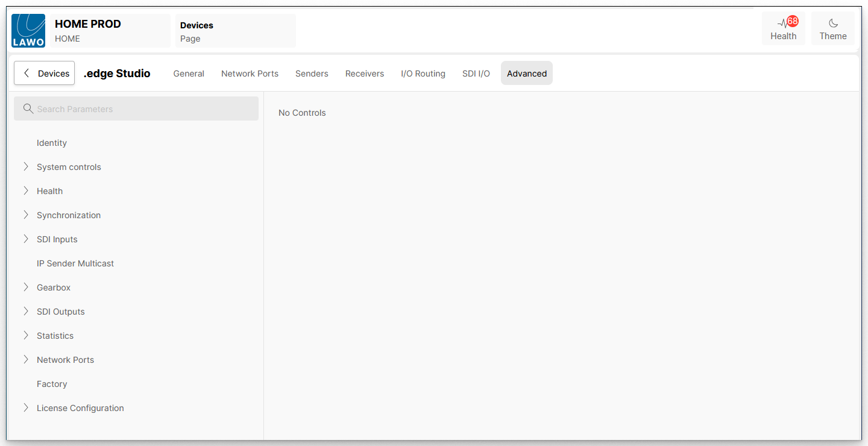Open the Network Ports tab
The height and width of the screenshot is (446, 868).
point(250,74)
